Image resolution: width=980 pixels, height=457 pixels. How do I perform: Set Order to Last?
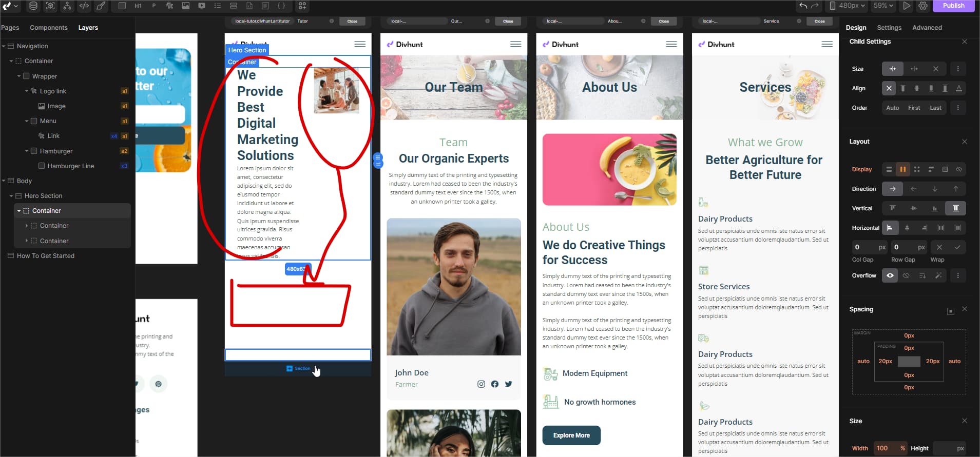click(x=935, y=108)
